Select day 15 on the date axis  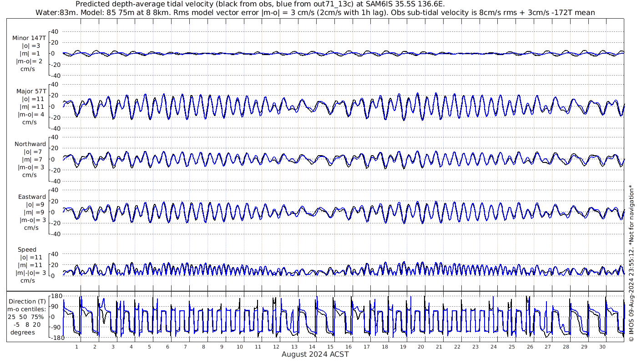(330, 346)
